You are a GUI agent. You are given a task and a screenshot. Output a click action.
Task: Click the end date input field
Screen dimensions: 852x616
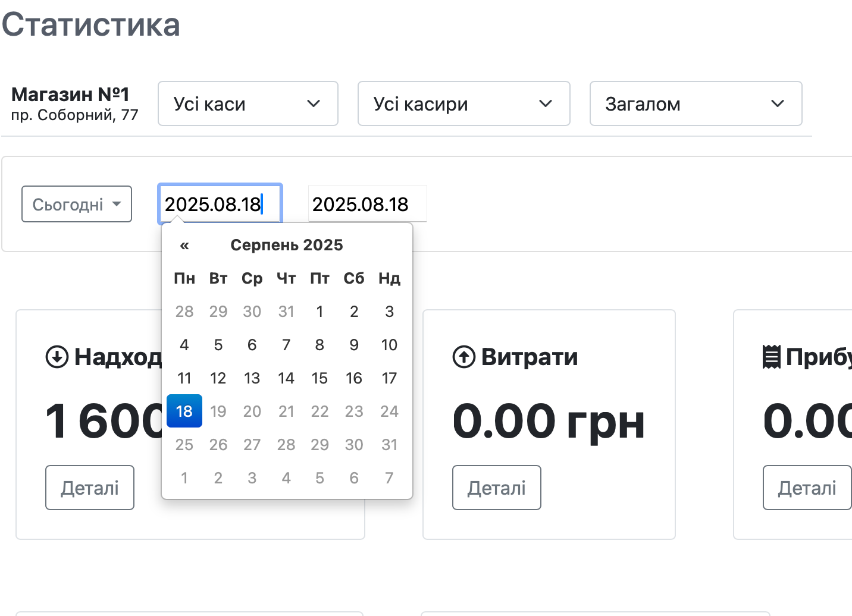point(367,204)
